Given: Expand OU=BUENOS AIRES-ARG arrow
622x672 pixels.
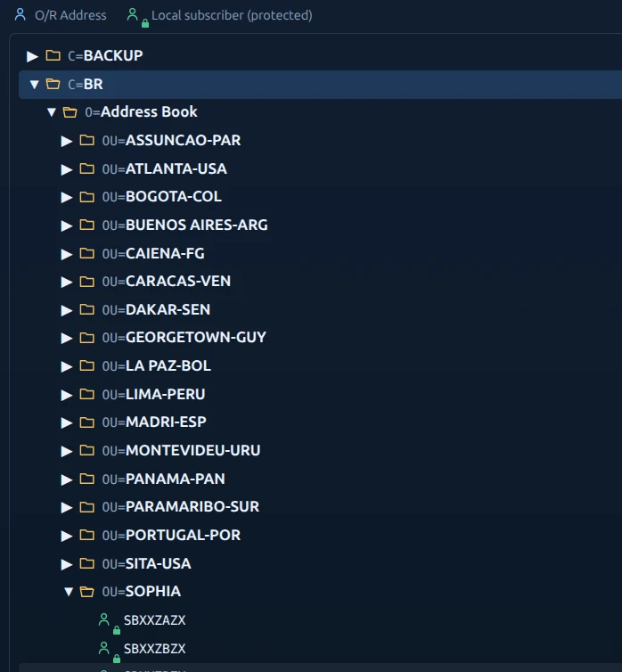Looking at the screenshot, I should pyautogui.click(x=67, y=225).
